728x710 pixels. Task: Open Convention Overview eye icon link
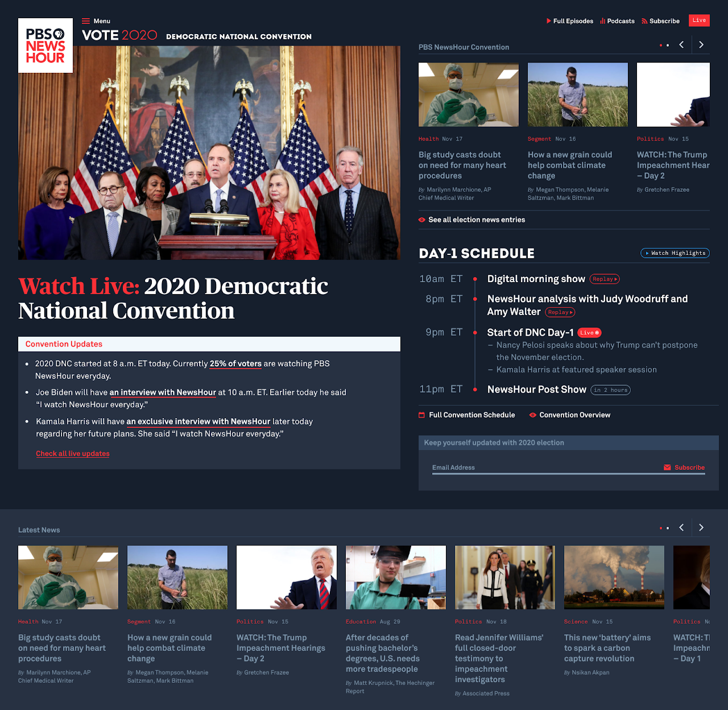coord(570,415)
